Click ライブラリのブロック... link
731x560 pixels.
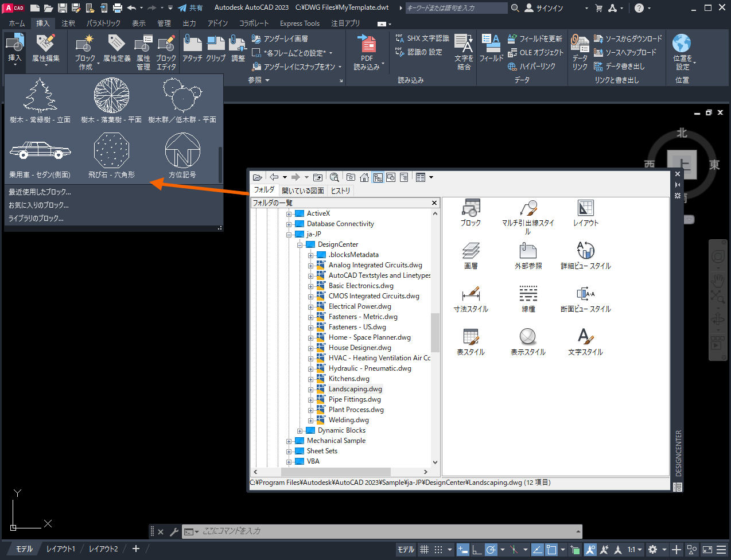[36, 219]
